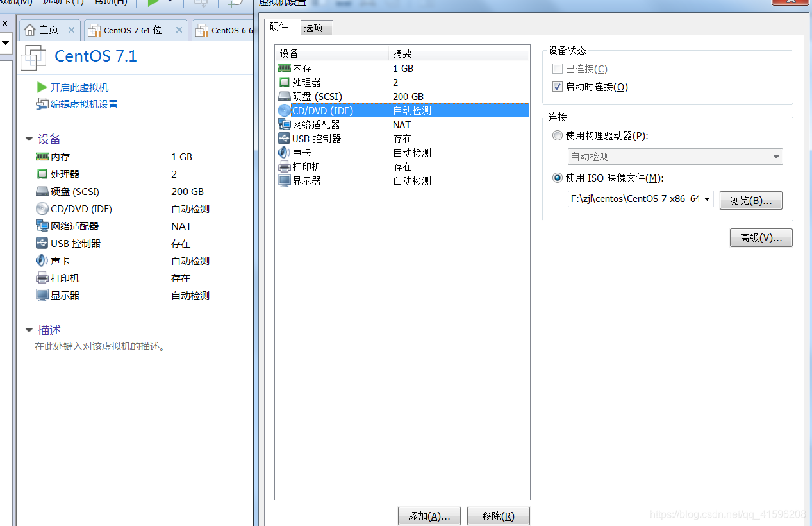Click the 开启此虚拟机 link
Screen dimensions: 812x526
tap(79, 87)
